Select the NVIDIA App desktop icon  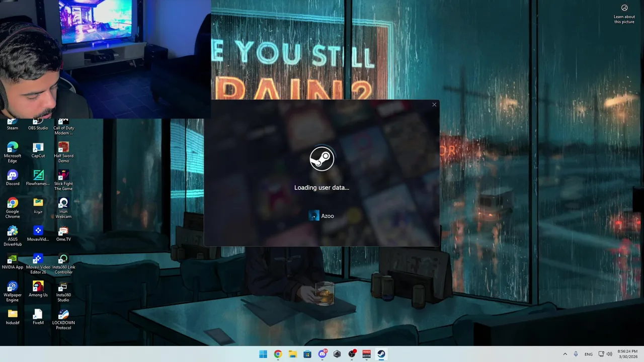pyautogui.click(x=13, y=261)
